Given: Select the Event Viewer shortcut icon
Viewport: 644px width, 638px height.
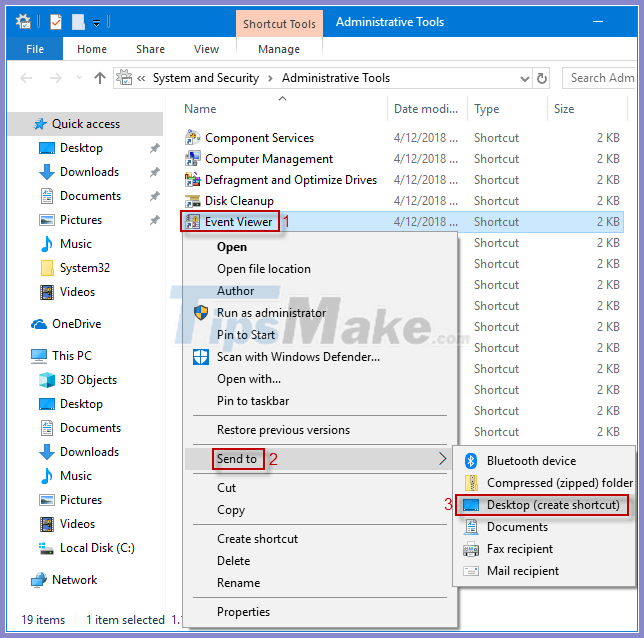Looking at the screenshot, I should pos(193,221).
